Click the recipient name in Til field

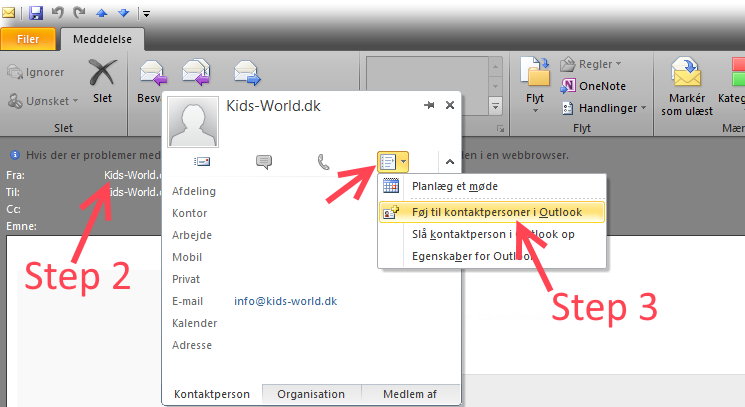click(134, 192)
